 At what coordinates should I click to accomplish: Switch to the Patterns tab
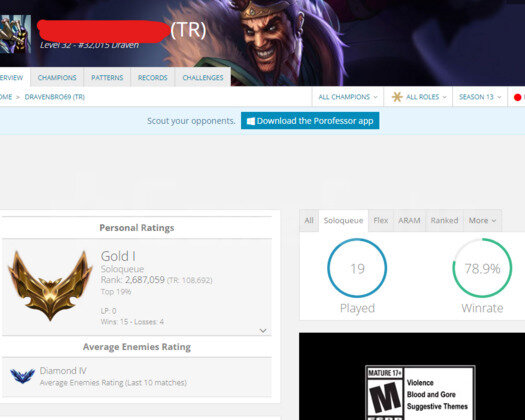[107, 77]
